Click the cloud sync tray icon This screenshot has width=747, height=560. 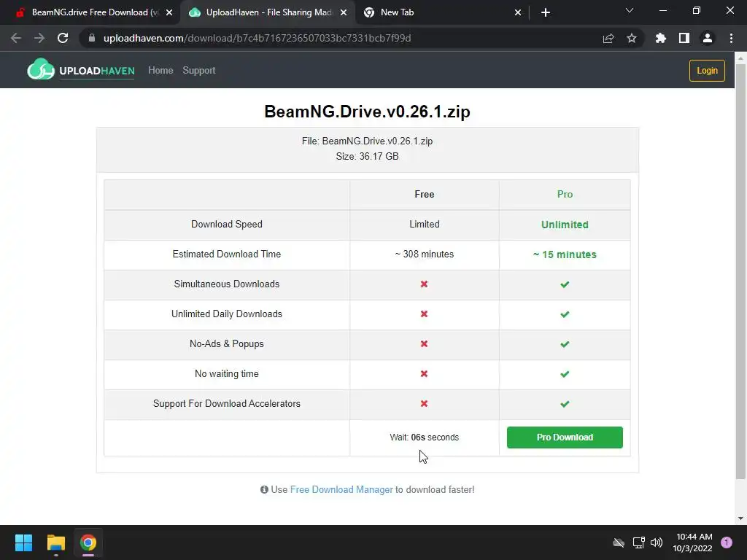[619, 542]
